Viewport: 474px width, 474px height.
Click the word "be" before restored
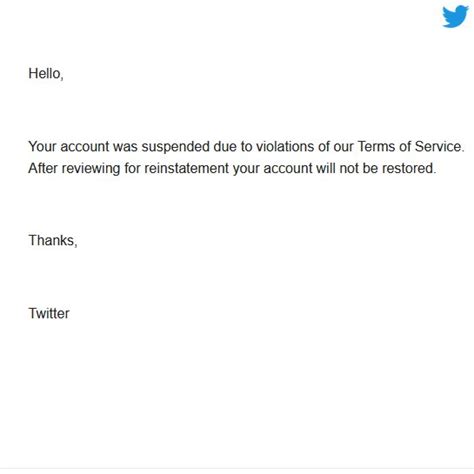point(370,168)
